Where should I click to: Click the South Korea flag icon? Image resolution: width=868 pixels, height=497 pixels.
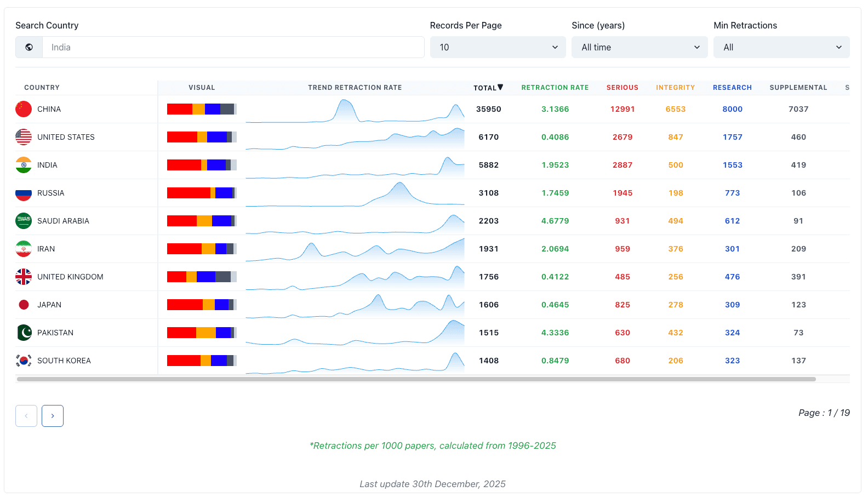pos(24,361)
